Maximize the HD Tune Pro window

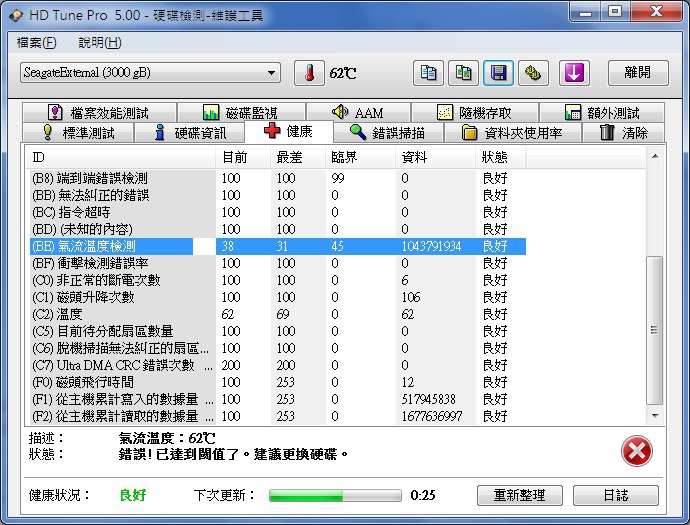click(x=615, y=11)
